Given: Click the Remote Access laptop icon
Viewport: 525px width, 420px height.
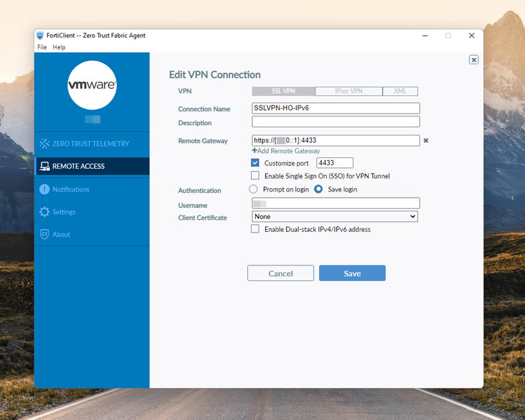Looking at the screenshot, I should [x=44, y=166].
